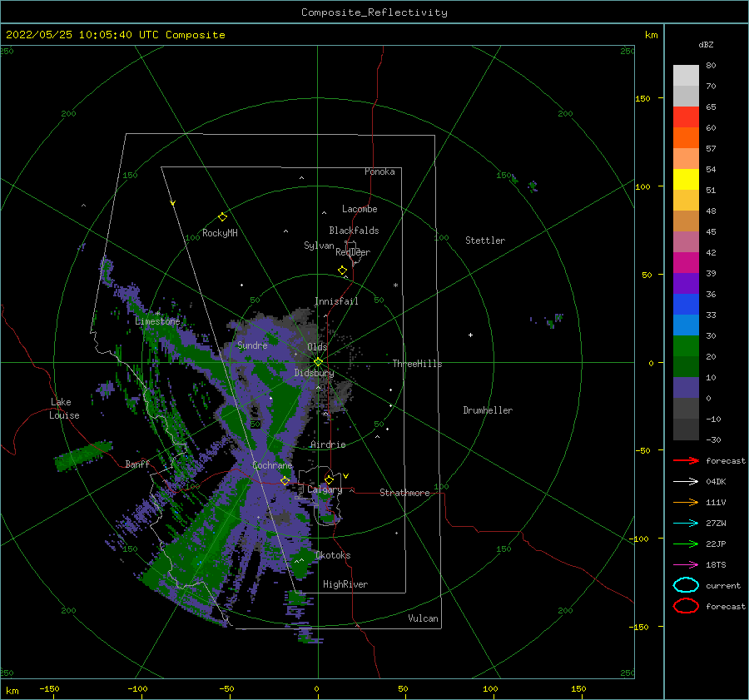Screen dimensions: 749x700
Task: Click the Stettler town label
Action: (x=485, y=241)
